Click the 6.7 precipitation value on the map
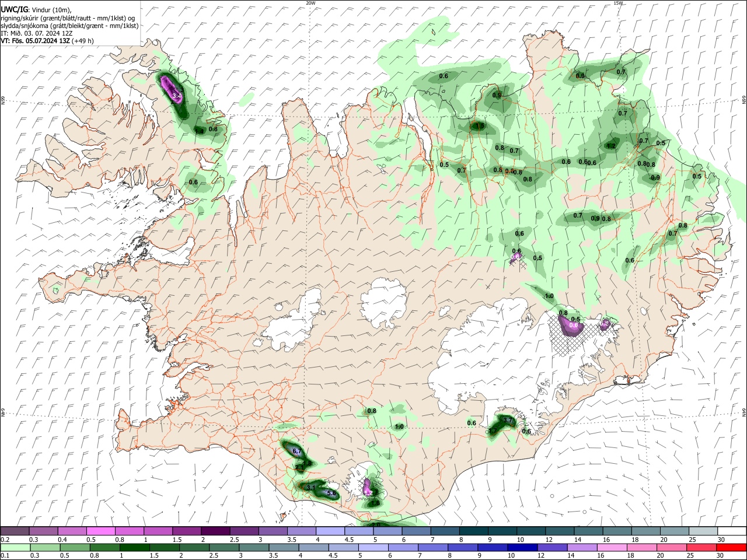The width and height of the screenshot is (747, 560). point(296,452)
